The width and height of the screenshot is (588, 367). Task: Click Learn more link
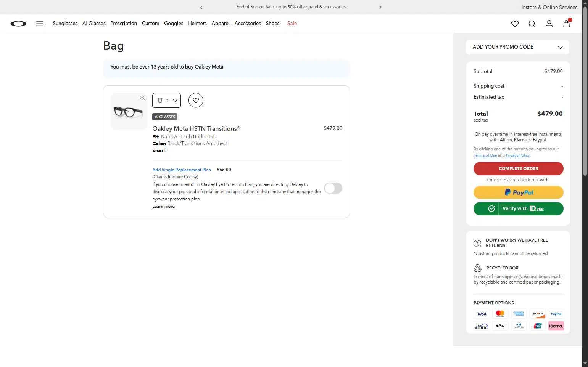[163, 207]
